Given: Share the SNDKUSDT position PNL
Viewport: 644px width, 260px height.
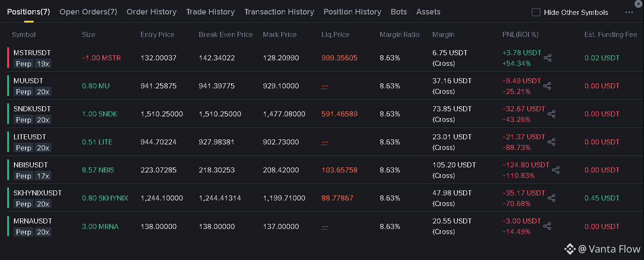Looking at the screenshot, I should click(551, 114).
